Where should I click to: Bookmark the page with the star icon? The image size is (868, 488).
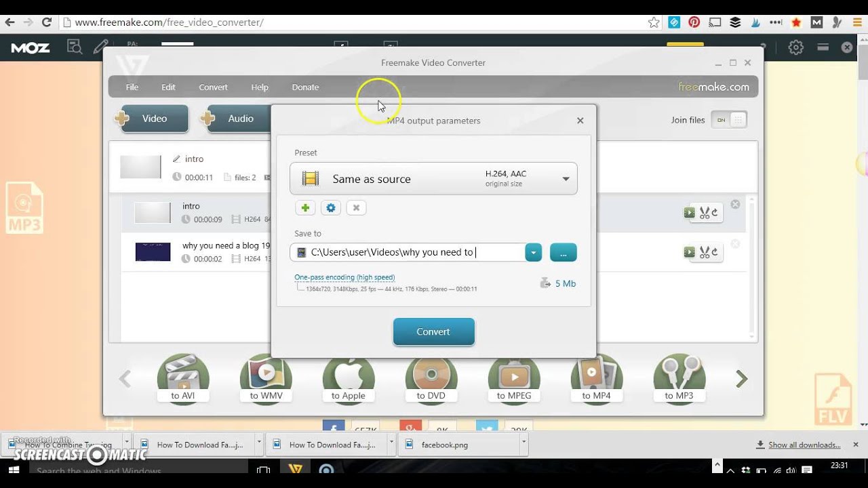point(654,22)
